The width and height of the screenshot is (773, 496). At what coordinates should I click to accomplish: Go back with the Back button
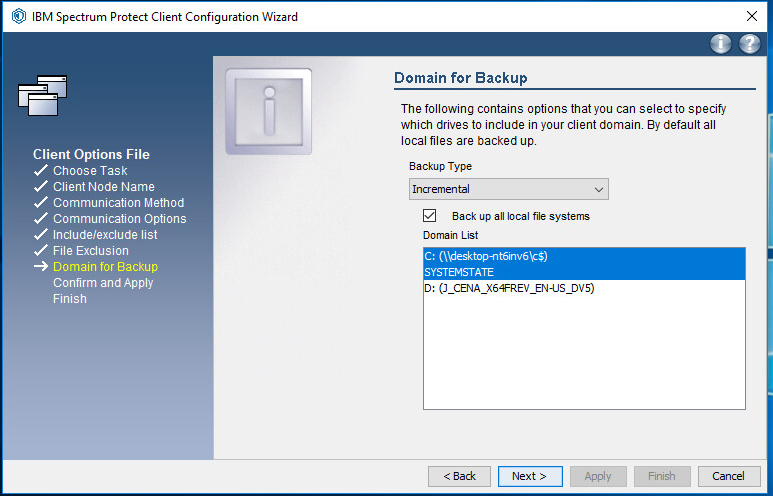tap(459, 476)
